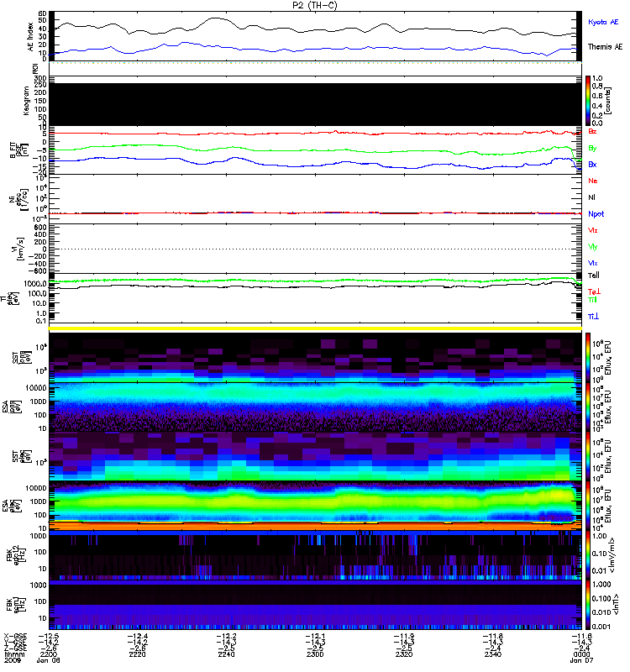
Task: Click the red Ne density legend label
Action: [x=593, y=181]
